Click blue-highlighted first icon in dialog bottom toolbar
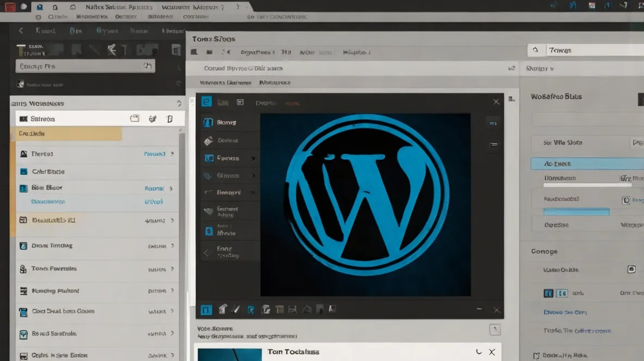644x361 pixels. [x=207, y=310]
